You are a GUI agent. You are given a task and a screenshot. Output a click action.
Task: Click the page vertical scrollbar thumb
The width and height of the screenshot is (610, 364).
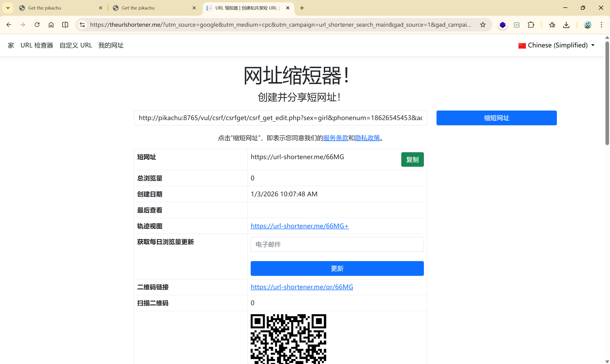point(607,93)
